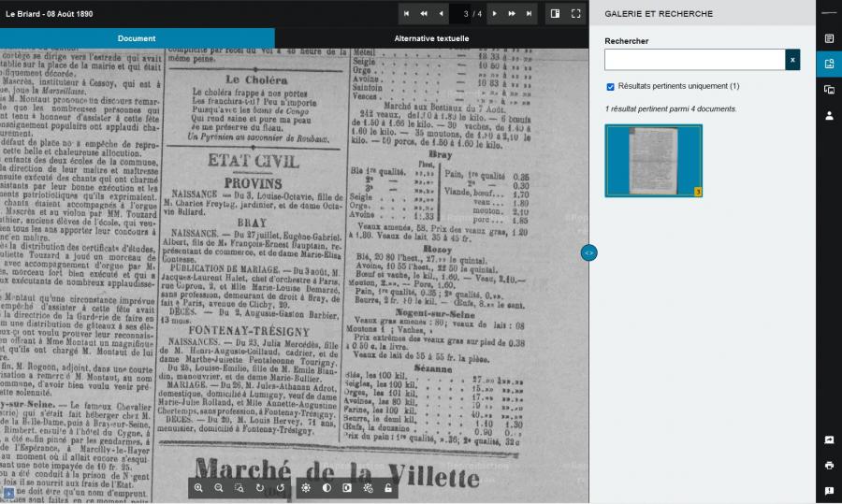Reset the image adjustment settings
842x504 pixels.
point(368,488)
